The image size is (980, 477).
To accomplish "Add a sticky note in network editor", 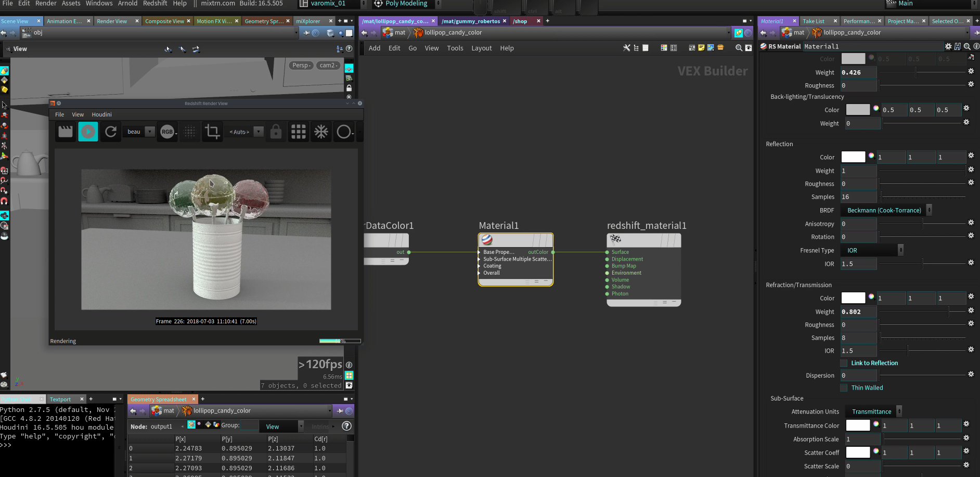I will (701, 48).
